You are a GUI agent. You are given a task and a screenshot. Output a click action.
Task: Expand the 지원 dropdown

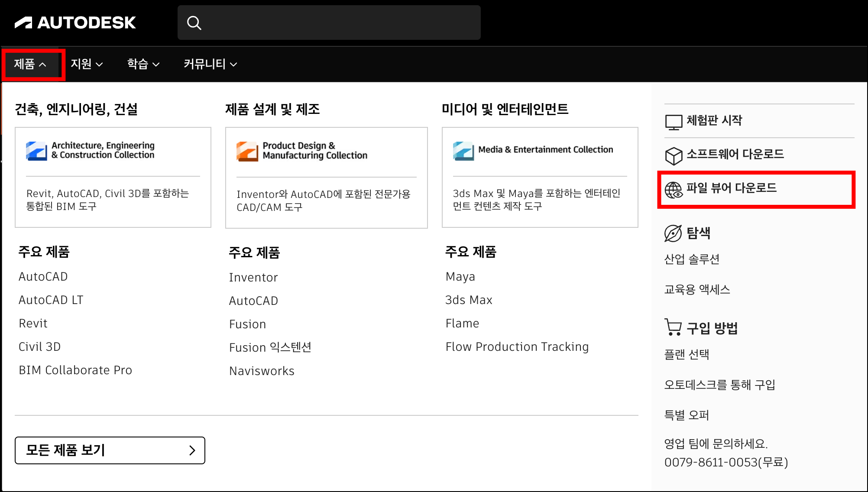point(87,65)
